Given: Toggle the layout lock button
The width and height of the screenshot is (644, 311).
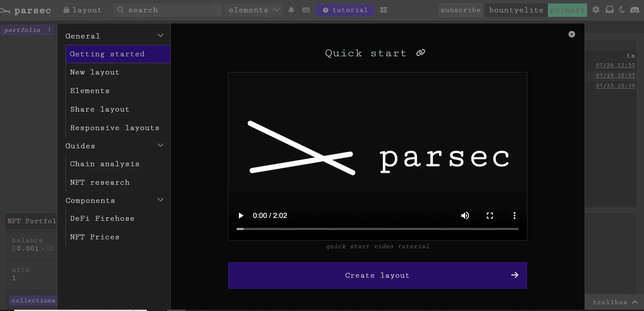Looking at the screenshot, I should (83, 10).
